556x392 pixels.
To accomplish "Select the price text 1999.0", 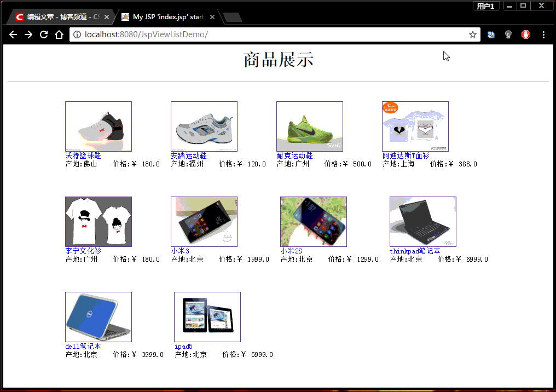I will click(258, 260).
